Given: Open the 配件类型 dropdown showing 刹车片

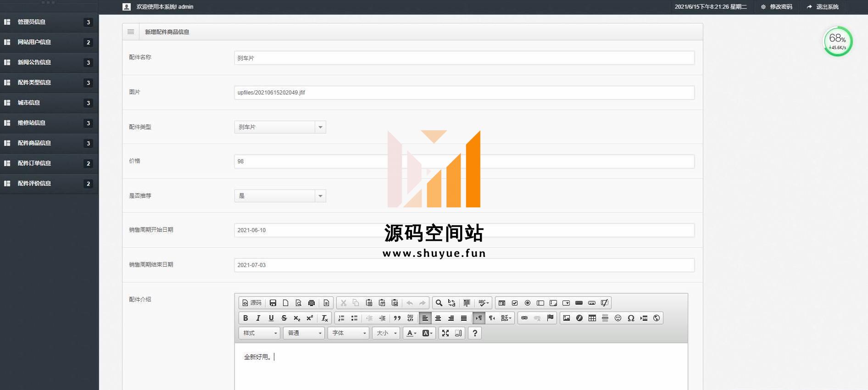Looking at the screenshot, I should [x=280, y=127].
